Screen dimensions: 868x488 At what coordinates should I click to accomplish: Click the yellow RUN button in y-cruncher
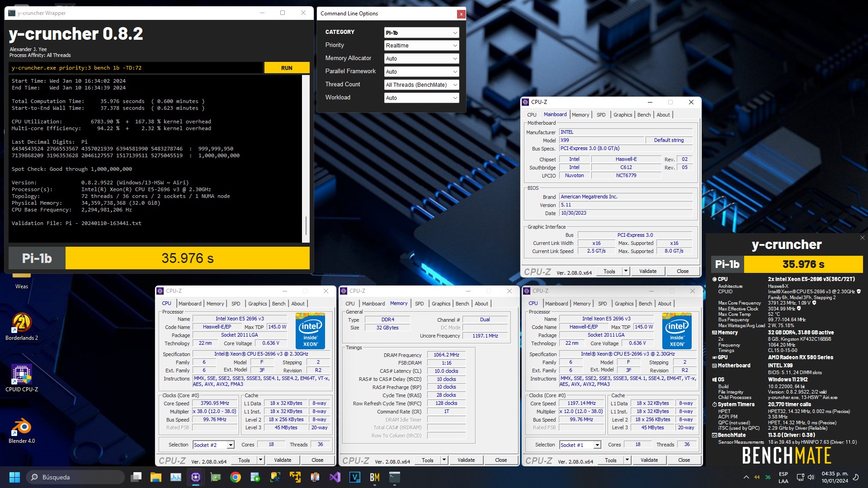tap(287, 68)
